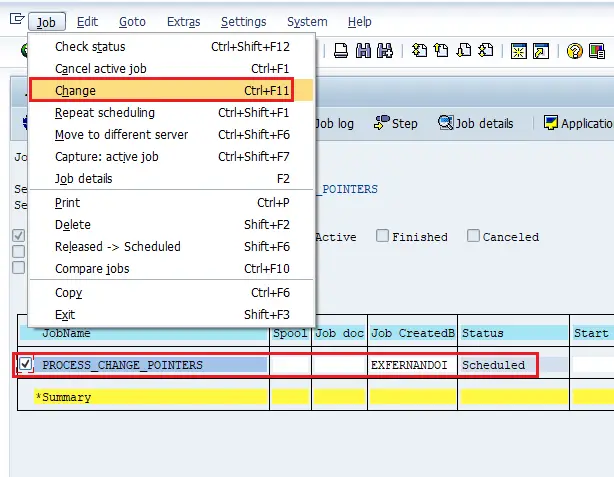Go to Next Page icon
Screen dimensions: 614x477
(464, 51)
